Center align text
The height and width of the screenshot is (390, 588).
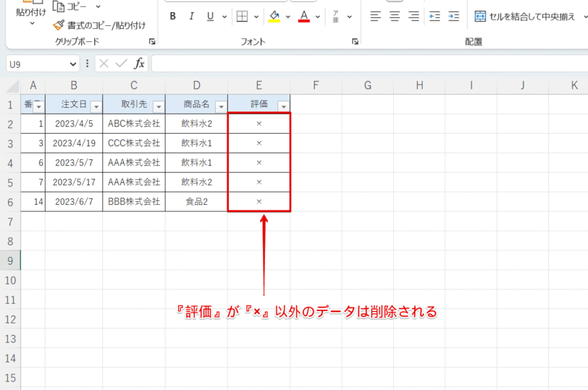pyautogui.click(x=395, y=16)
